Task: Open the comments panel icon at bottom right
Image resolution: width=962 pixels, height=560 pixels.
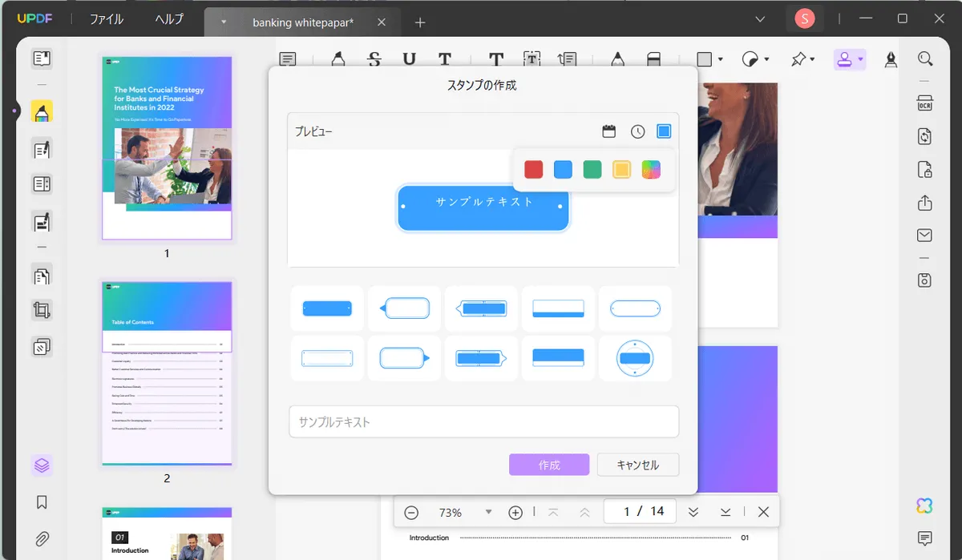Action: [x=925, y=538]
